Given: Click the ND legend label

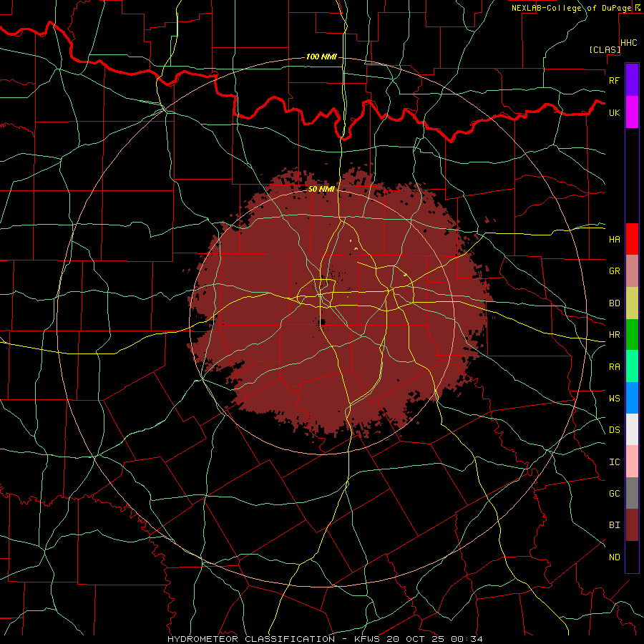Looking at the screenshot, I should [x=614, y=557].
